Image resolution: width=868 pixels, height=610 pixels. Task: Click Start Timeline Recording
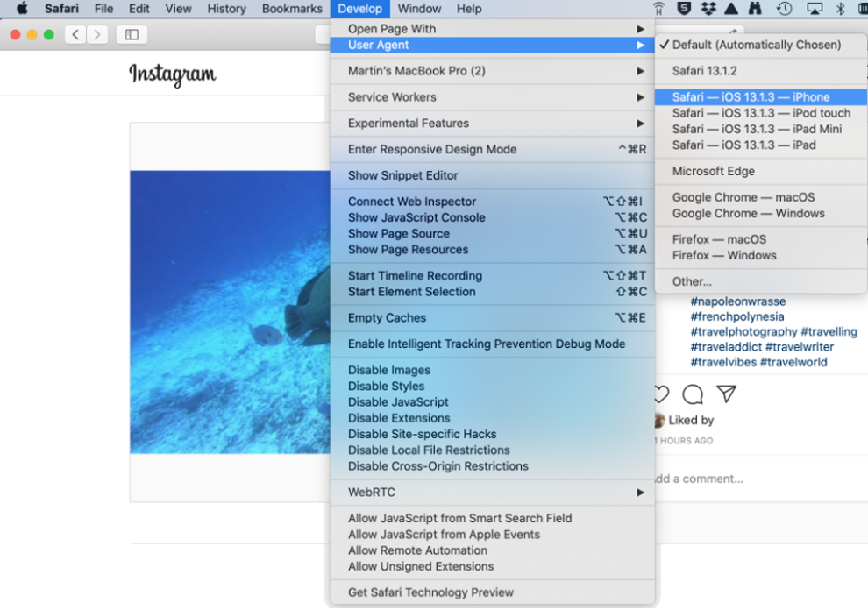tap(492, 275)
